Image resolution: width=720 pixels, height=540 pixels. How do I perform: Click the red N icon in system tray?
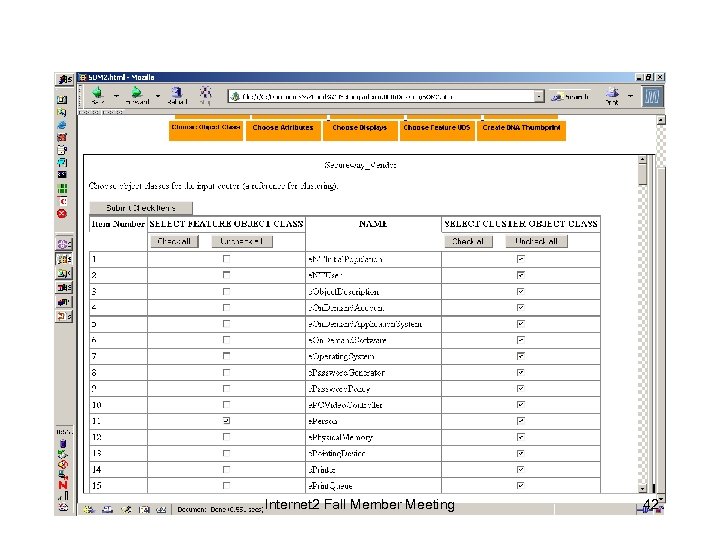click(63, 485)
